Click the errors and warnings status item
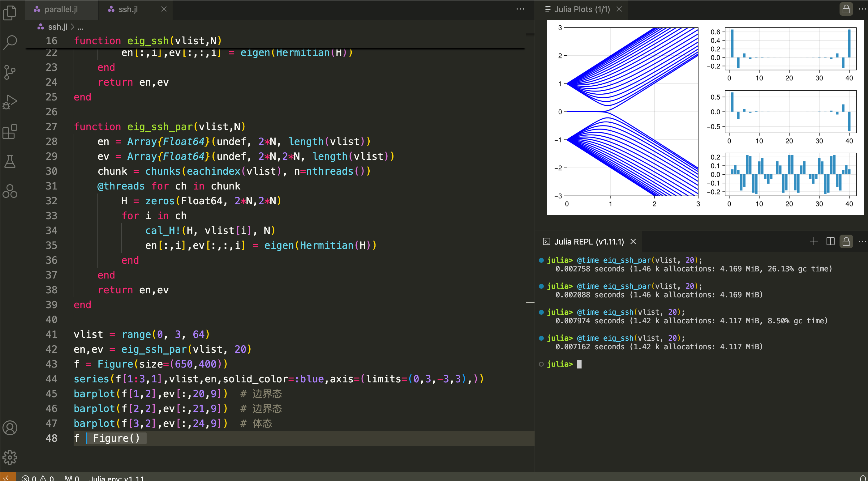Image resolution: width=868 pixels, height=481 pixels. pyautogui.click(x=37, y=478)
